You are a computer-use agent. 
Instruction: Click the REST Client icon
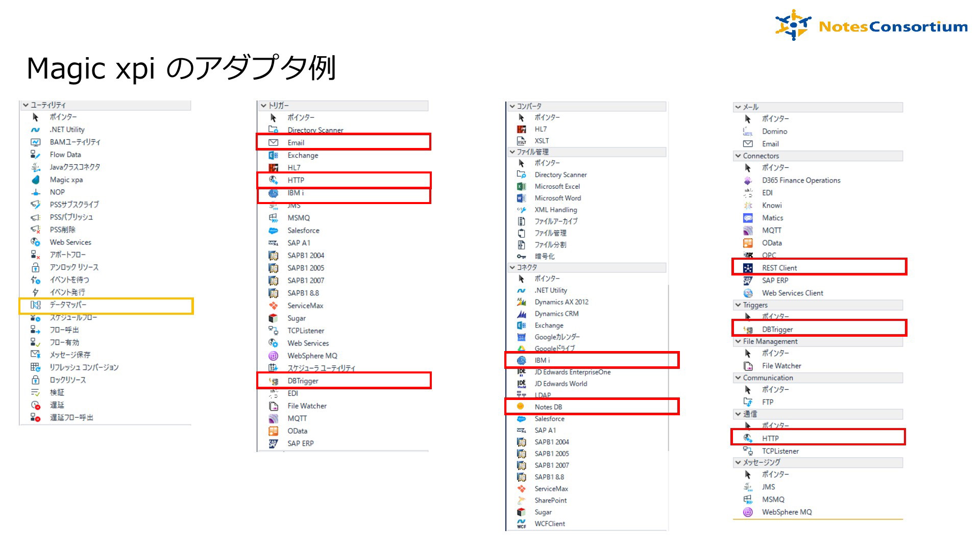click(748, 268)
